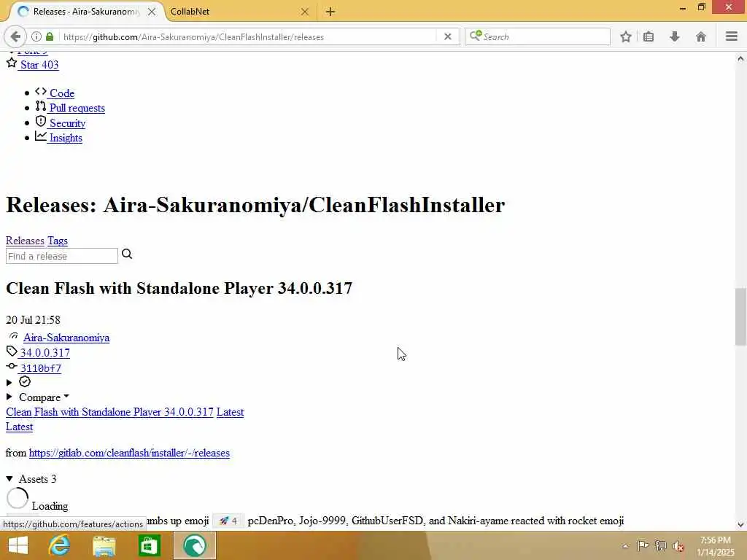
Task: Open the Releases sub-navigation link
Action: 25,241
